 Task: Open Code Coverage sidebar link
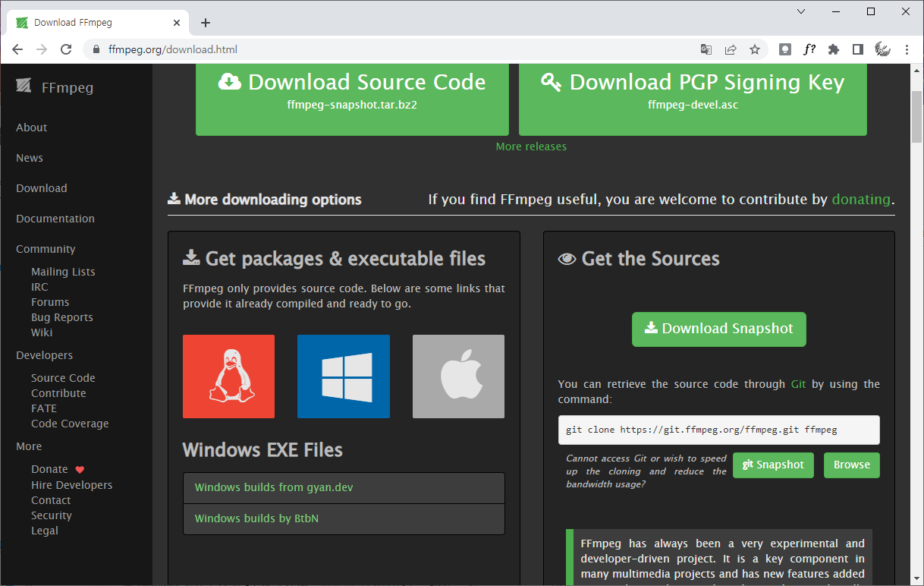coord(70,424)
